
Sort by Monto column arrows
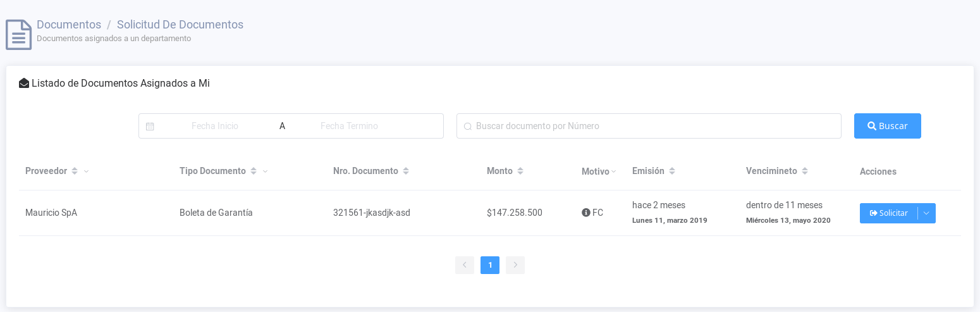click(x=520, y=172)
